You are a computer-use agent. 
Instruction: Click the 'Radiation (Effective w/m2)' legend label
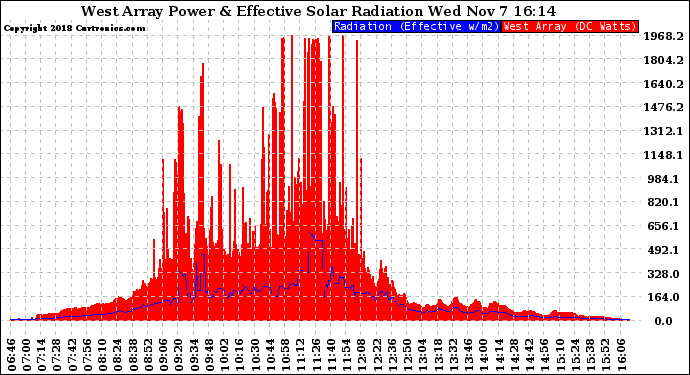pyautogui.click(x=416, y=26)
